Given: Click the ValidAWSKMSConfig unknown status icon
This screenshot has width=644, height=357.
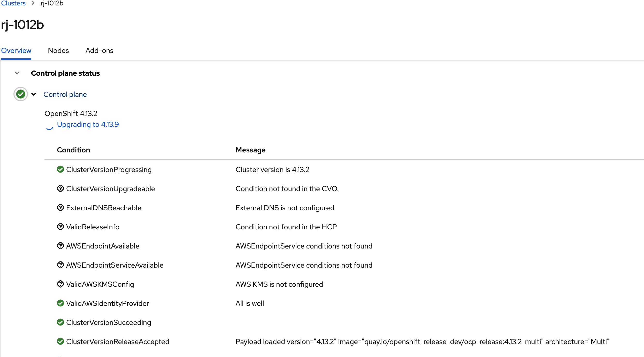Looking at the screenshot, I should (60, 284).
